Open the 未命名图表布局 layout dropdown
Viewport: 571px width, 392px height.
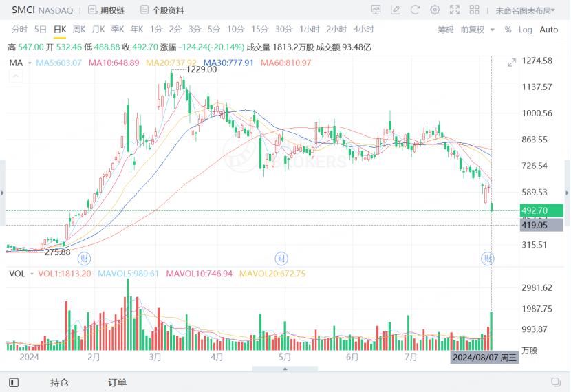coord(525,10)
